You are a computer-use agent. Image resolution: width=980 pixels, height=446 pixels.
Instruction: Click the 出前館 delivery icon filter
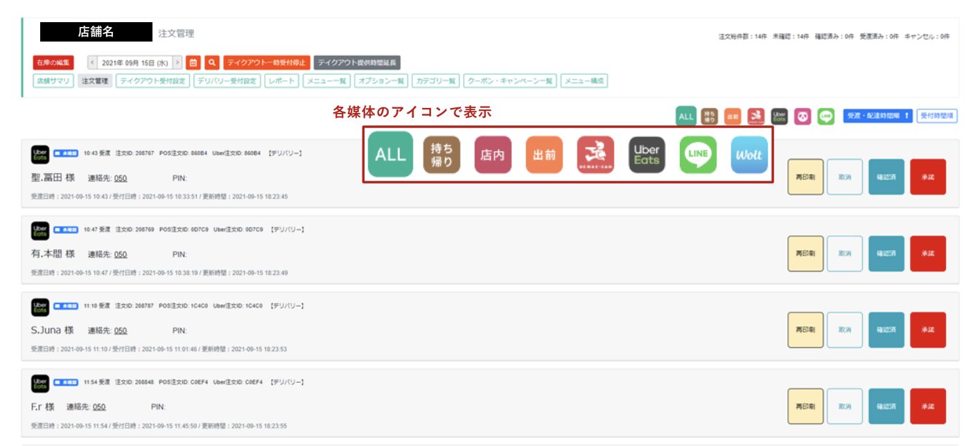click(x=755, y=116)
